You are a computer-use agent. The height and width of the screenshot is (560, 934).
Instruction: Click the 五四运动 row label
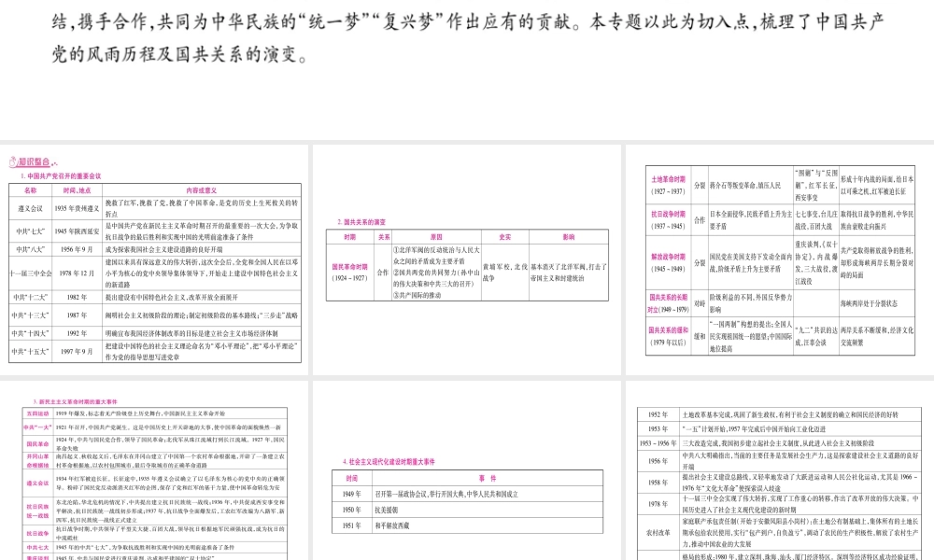point(37,413)
